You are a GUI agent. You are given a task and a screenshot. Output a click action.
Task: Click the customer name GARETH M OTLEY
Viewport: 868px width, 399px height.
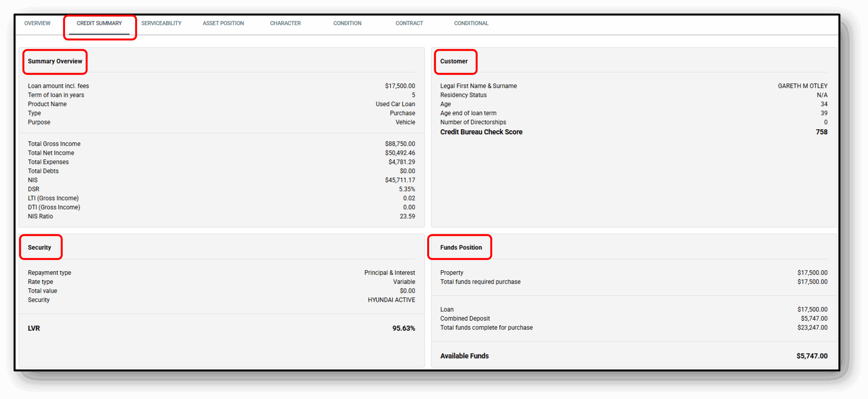[x=802, y=86]
